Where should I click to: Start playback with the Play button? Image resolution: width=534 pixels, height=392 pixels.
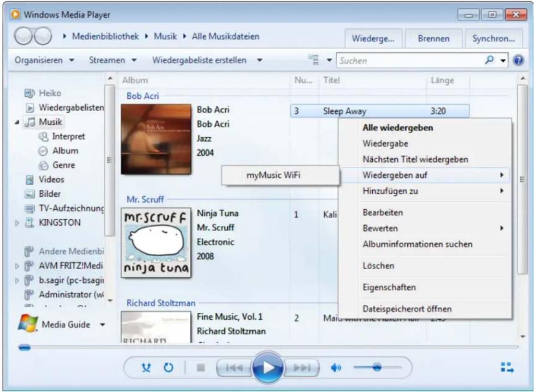click(x=268, y=368)
